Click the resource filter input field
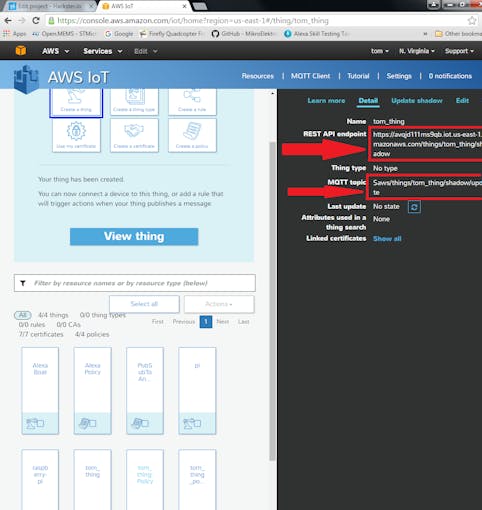The width and height of the screenshot is (482, 510). click(x=135, y=283)
